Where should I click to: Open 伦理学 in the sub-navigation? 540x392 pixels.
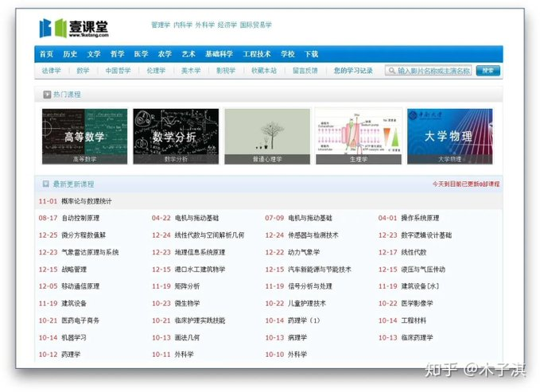pyautogui.click(x=157, y=71)
